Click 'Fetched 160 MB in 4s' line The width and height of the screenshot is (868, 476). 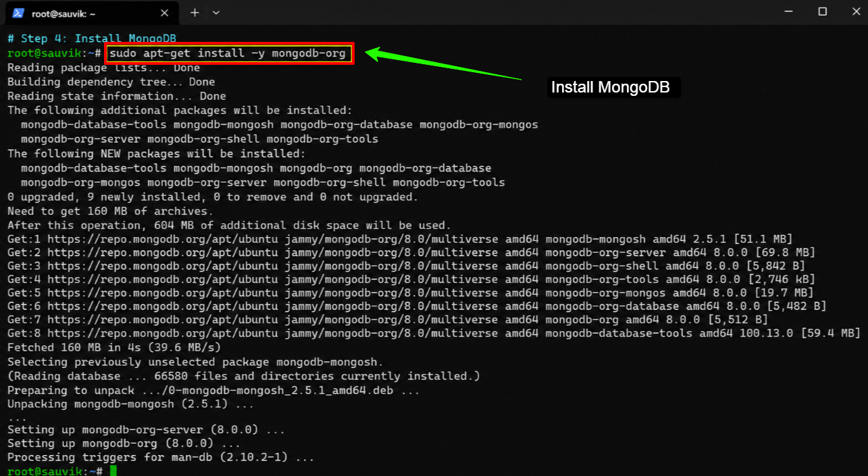coord(114,348)
